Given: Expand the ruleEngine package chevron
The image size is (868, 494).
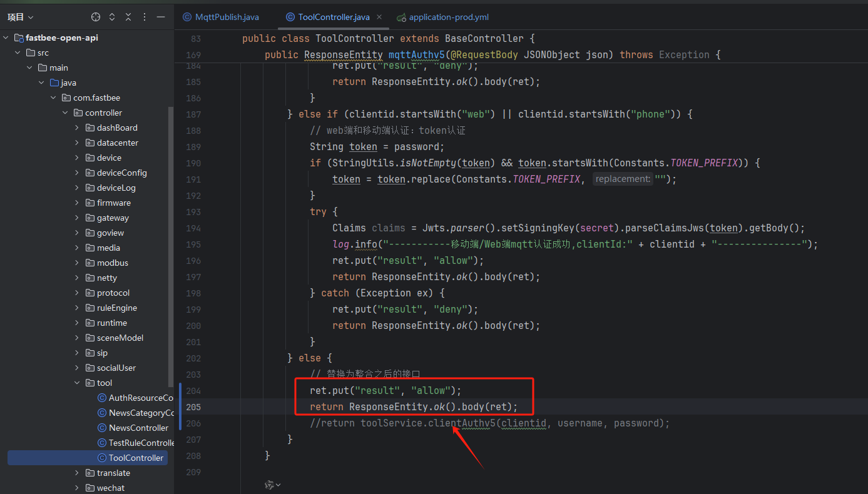Looking at the screenshot, I should (x=78, y=308).
